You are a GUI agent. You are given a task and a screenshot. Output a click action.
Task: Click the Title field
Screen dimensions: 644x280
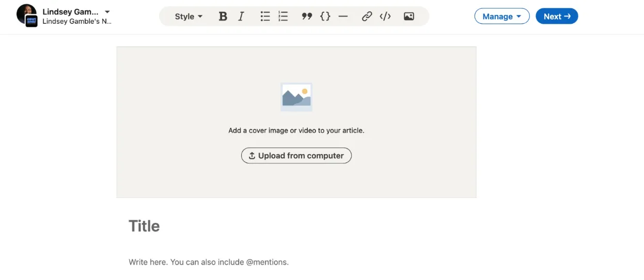tap(145, 226)
